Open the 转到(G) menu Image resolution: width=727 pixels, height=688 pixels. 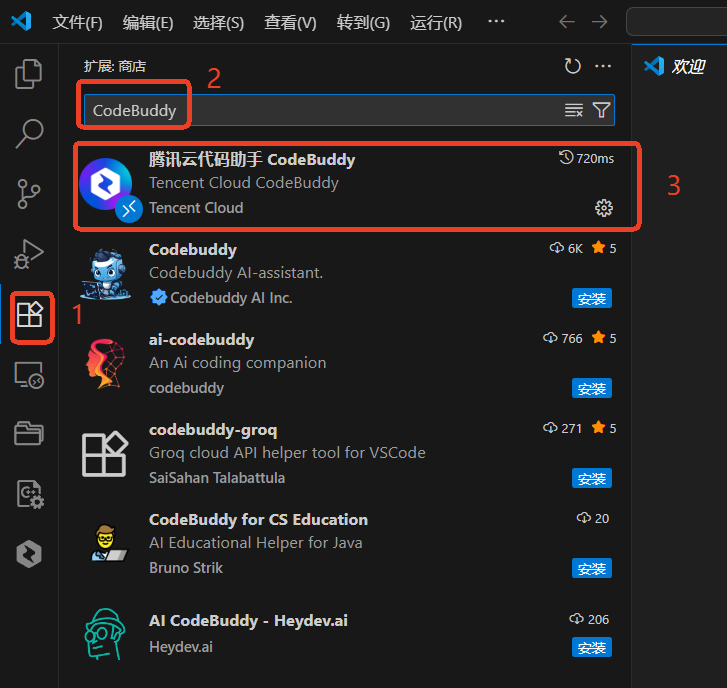pyautogui.click(x=363, y=22)
